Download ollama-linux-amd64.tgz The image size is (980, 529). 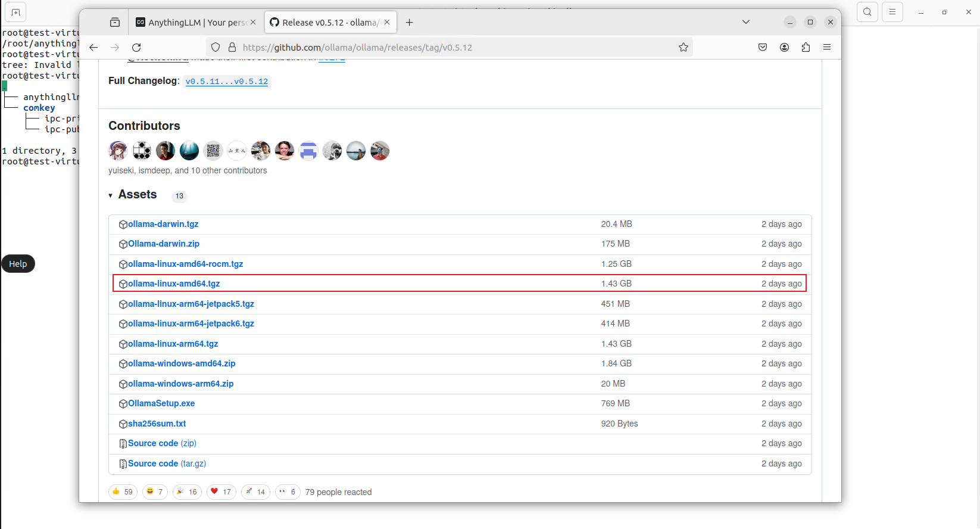tap(174, 284)
